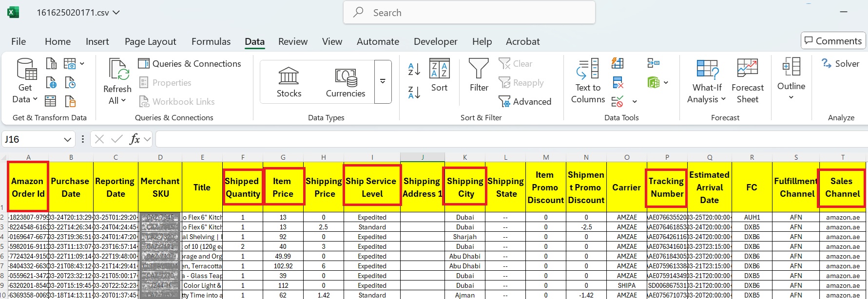Select the Sharjah city cell

coord(465,237)
